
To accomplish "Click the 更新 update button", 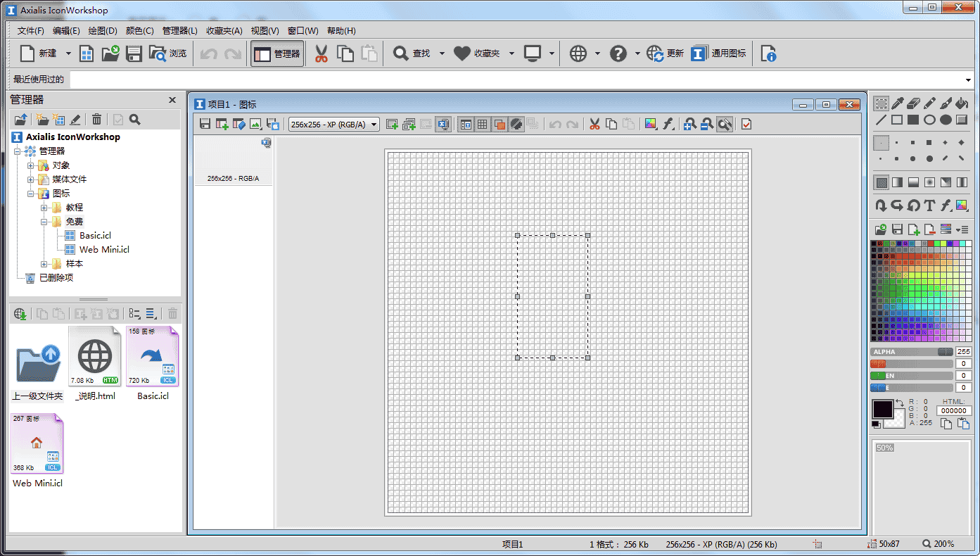I will point(666,53).
